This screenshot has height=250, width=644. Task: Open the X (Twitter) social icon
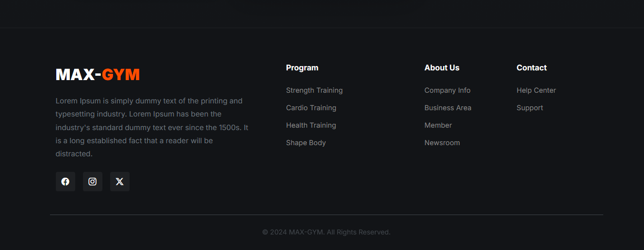coord(120,182)
